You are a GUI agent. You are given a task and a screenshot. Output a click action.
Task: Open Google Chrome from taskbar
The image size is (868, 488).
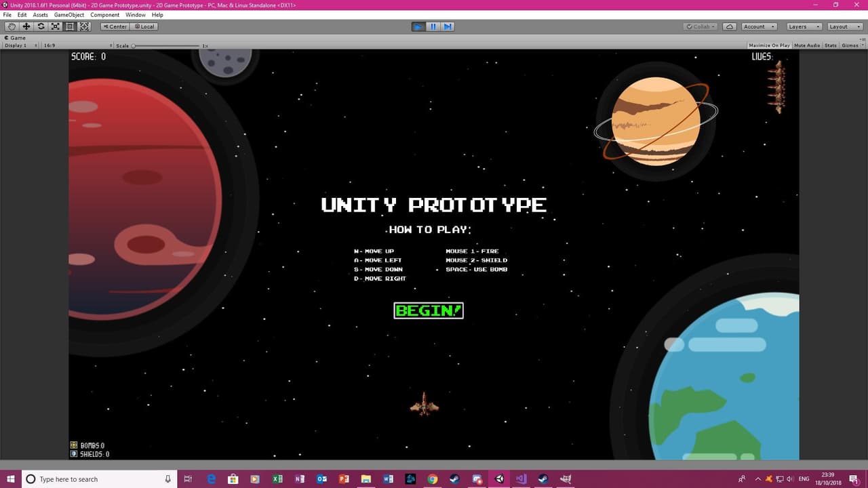(x=433, y=479)
